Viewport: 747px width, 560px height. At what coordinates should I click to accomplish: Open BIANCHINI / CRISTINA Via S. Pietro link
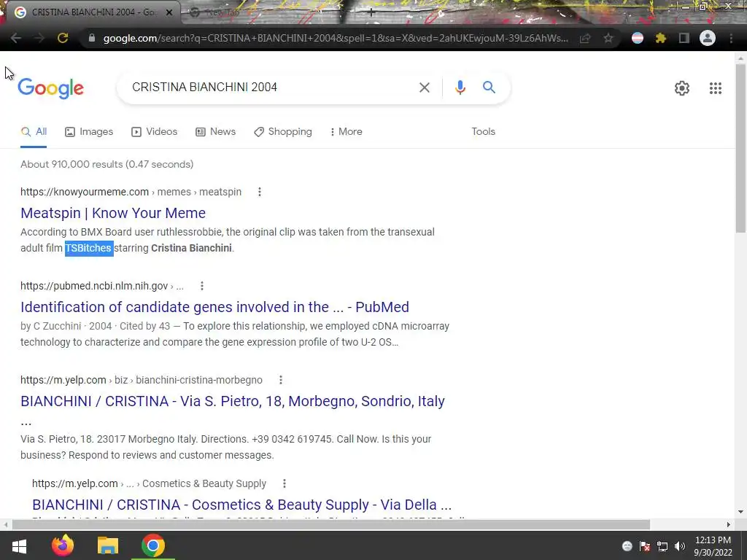click(233, 402)
